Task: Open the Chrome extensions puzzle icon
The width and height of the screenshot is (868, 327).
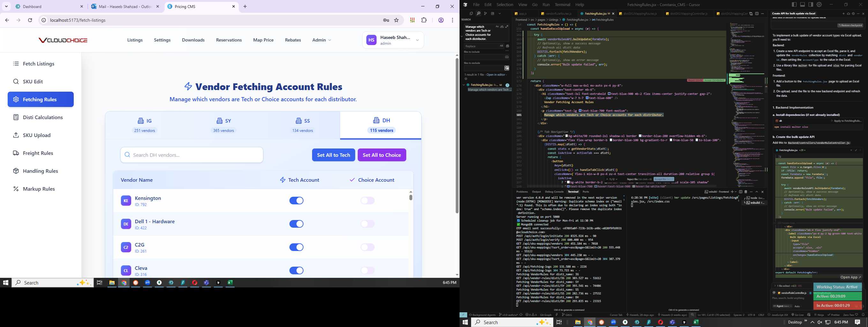Action: tap(424, 20)
